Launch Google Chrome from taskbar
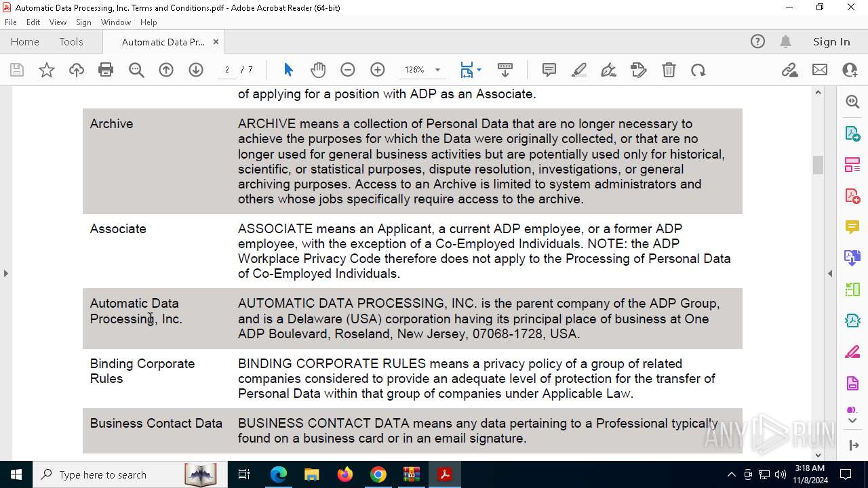Viewport: 868px width, 488px height. pos(378,474)
